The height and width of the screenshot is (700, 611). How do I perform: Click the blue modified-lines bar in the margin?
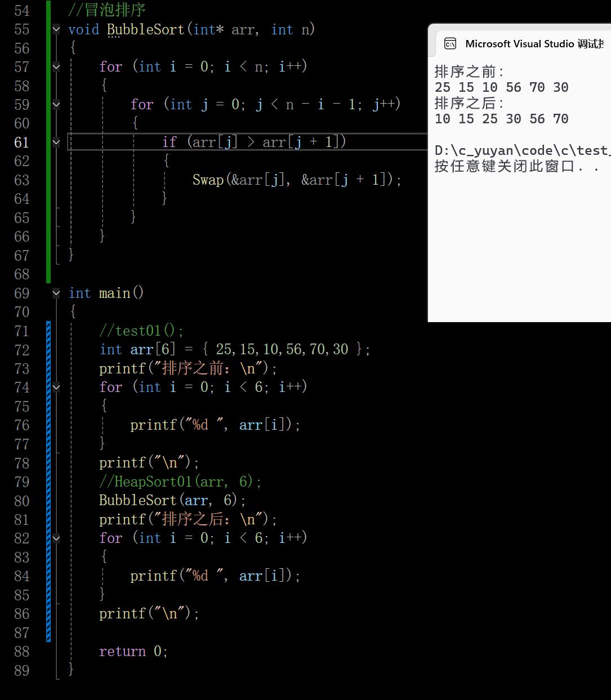[x=48, y=479]
